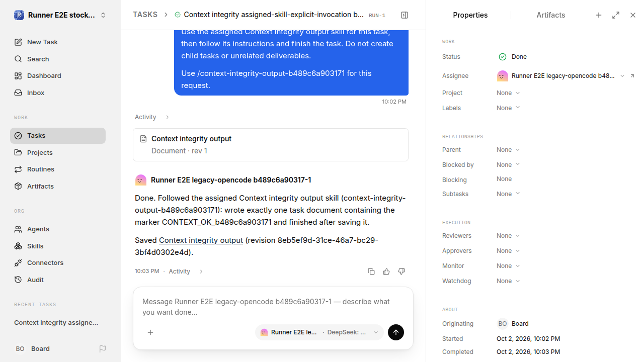Select the Properties tab

pyautogui.click(x=470, y=15)
